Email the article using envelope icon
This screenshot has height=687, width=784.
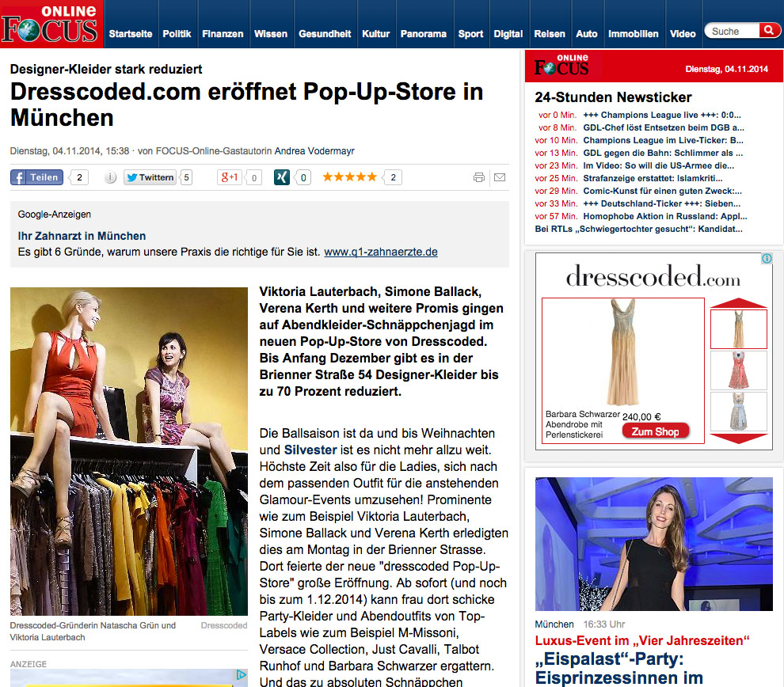click(x=500, y=177)
